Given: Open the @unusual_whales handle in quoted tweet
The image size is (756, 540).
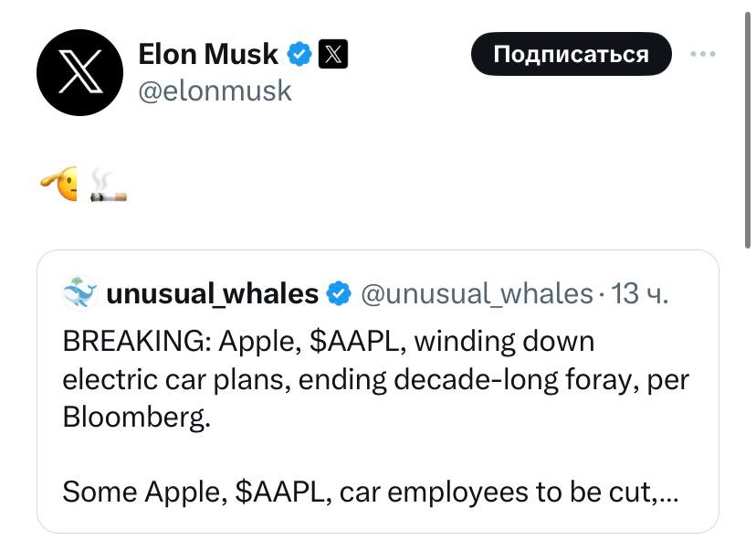Looking at the screenshot, I should [x=477, y=293].
